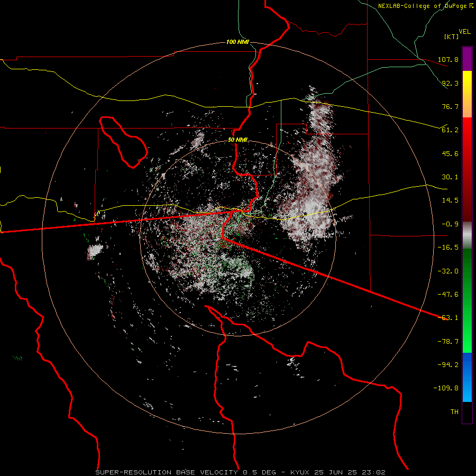Select the 92.3 legend value

450,83
